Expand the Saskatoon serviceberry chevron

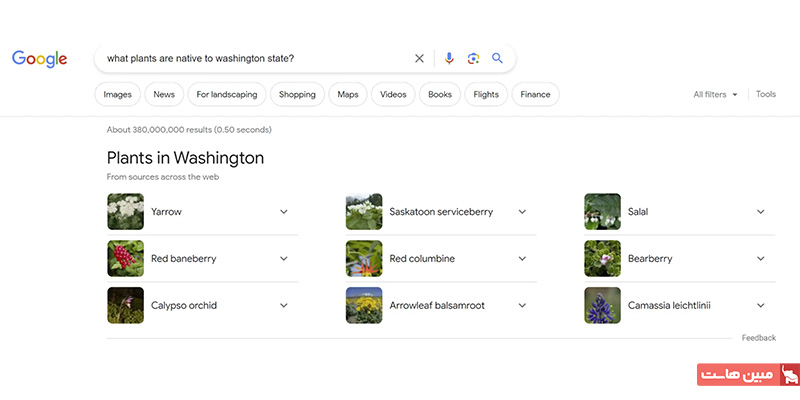click(522, 212)
